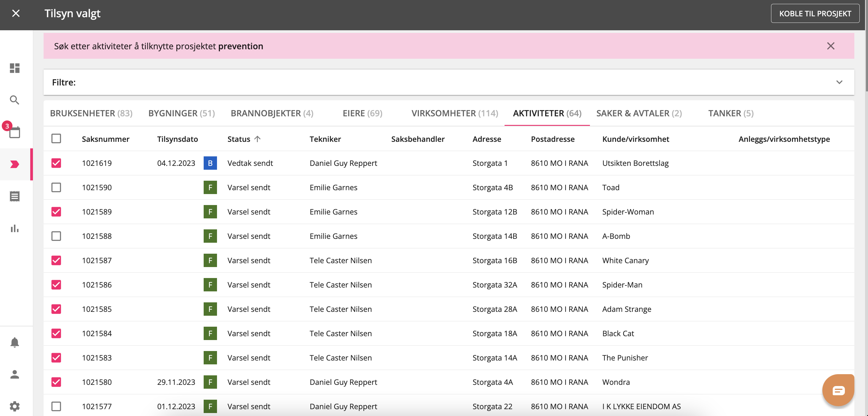Click the Spider-Woman customer cell
This screenshot has width=868, height=416.
tap(628, 212)
